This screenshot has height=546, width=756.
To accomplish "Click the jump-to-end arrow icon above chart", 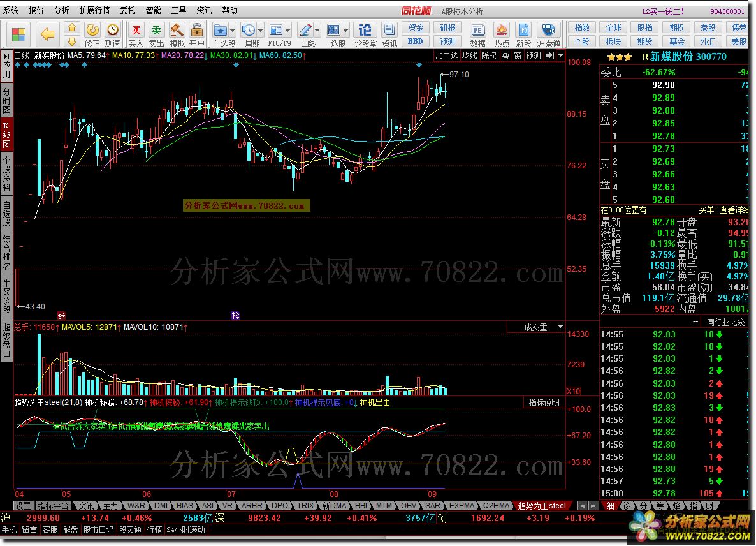I will click(549, 55).
